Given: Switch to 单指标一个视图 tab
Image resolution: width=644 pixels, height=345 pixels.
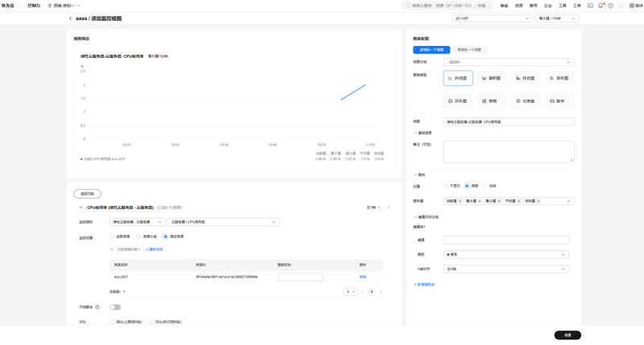Looking at the screenshot, I should (x=469, y=50).
